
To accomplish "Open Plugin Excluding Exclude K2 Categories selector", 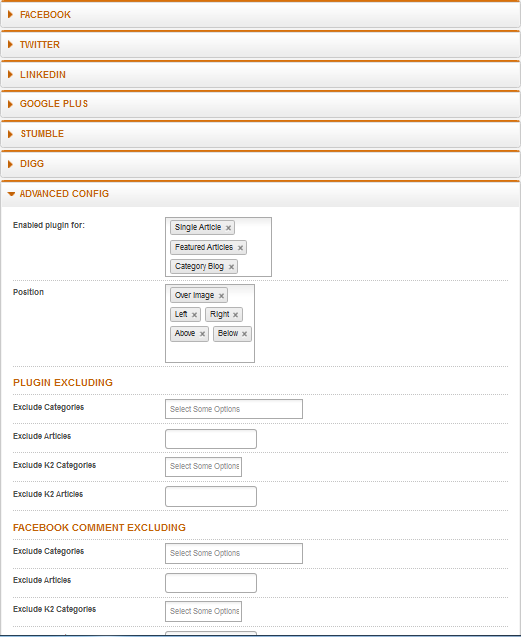I will click(204, 467).
